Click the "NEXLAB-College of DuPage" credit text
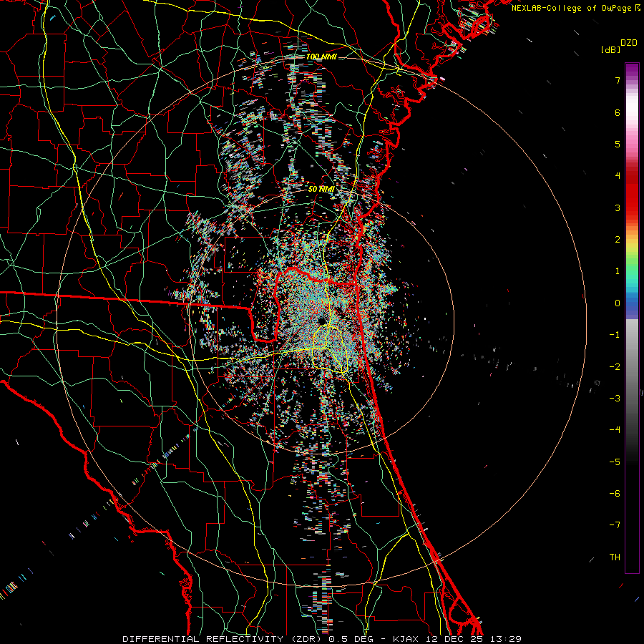 pos(571,8)
